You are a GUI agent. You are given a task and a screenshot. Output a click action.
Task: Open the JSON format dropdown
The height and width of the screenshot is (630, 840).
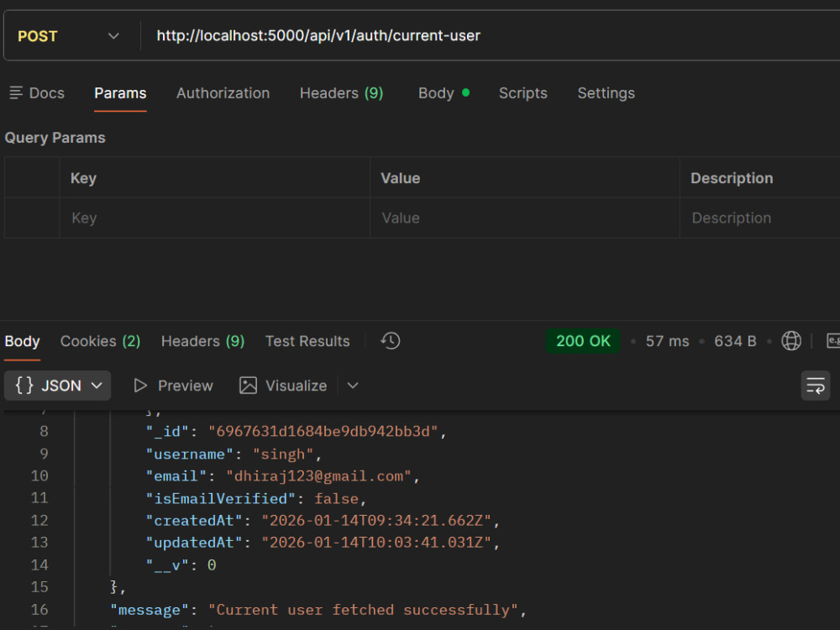(58, 386)
